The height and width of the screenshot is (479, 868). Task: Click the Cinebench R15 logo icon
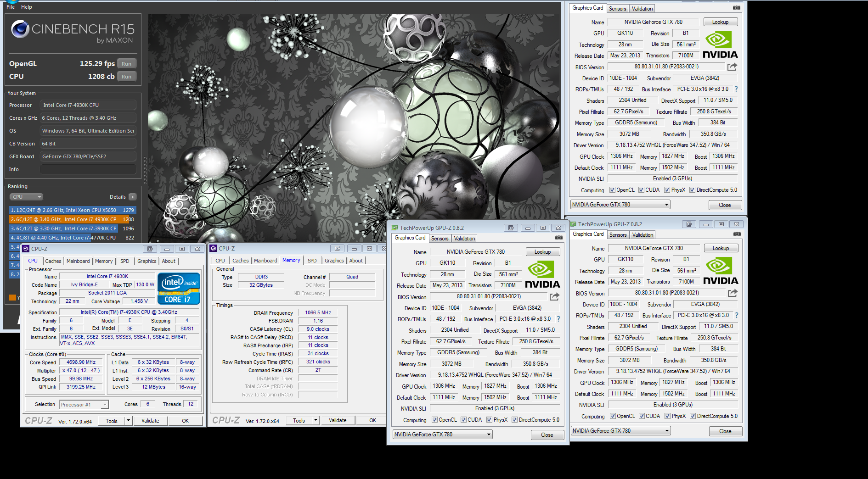tap(20, 29)
